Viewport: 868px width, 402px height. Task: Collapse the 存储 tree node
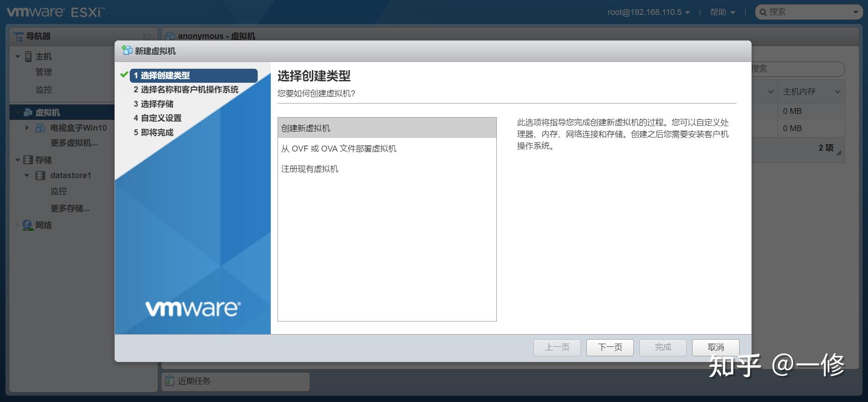click(18, 160)
